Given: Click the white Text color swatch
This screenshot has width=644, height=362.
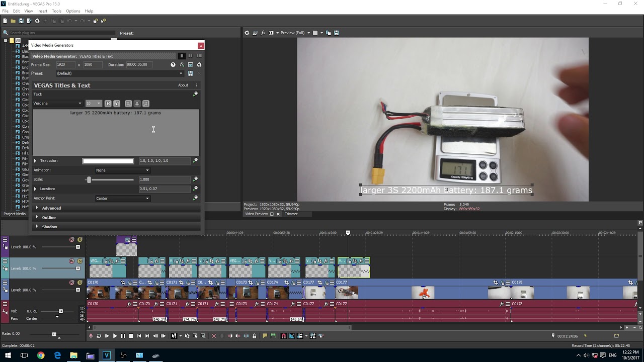Looking at the screenshot, I should coord(108,161).
